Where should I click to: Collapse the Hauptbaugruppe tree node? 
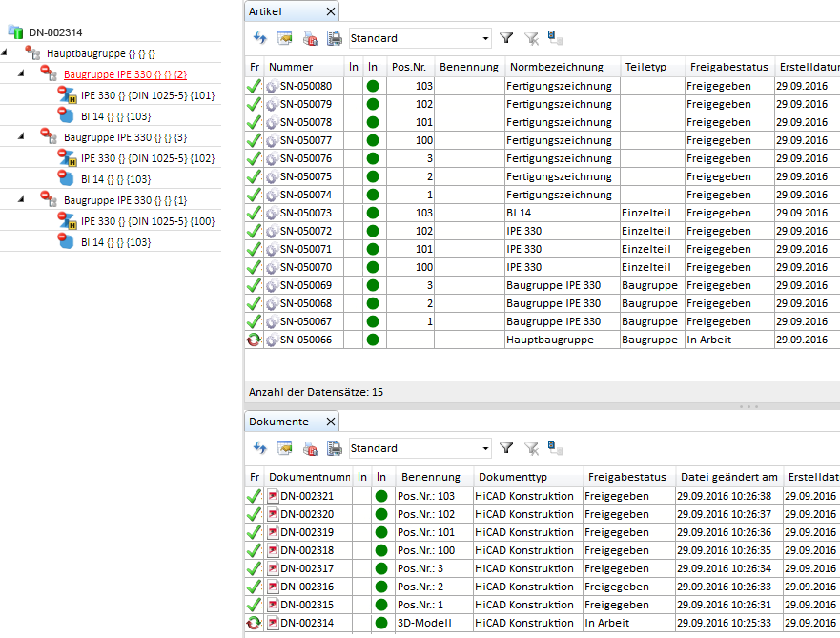click(x=6, y=53)
